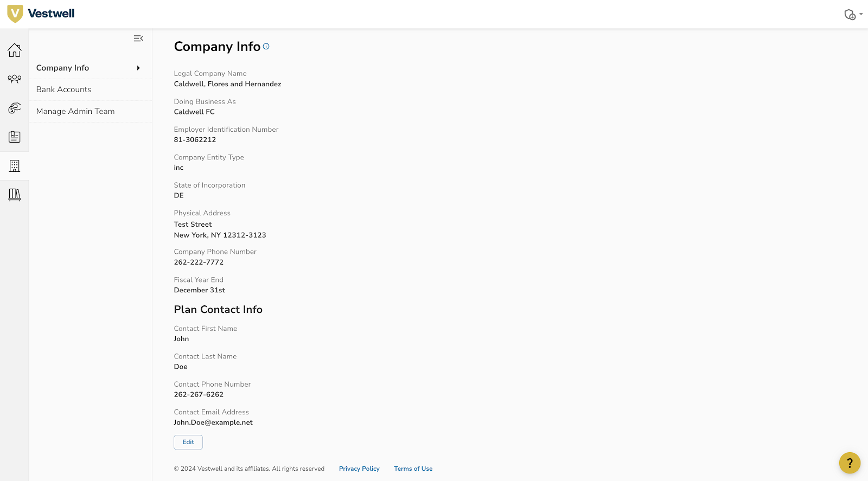
Task: Open the yellow help question-mark button
Action: pos(850,463)
